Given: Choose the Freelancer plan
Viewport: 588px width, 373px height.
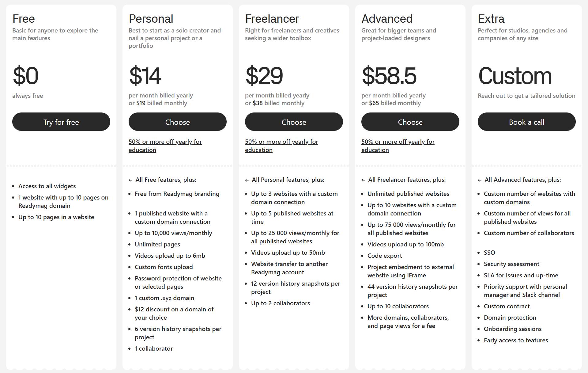Looking at the screenshot, I should pyautogui.click(x=294, y=122).
